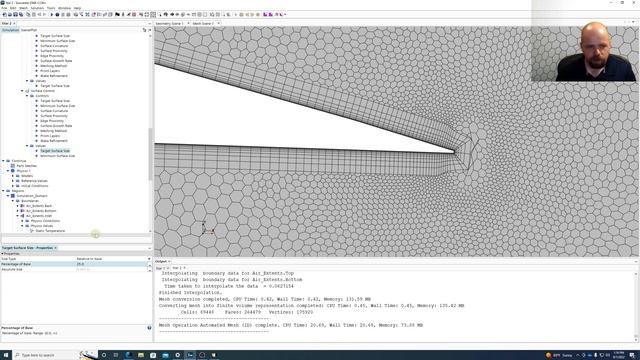The width and height of the screenshot is (640, 360).
Task: Click the first purple icon in toolbar
Action: (265, 14)
